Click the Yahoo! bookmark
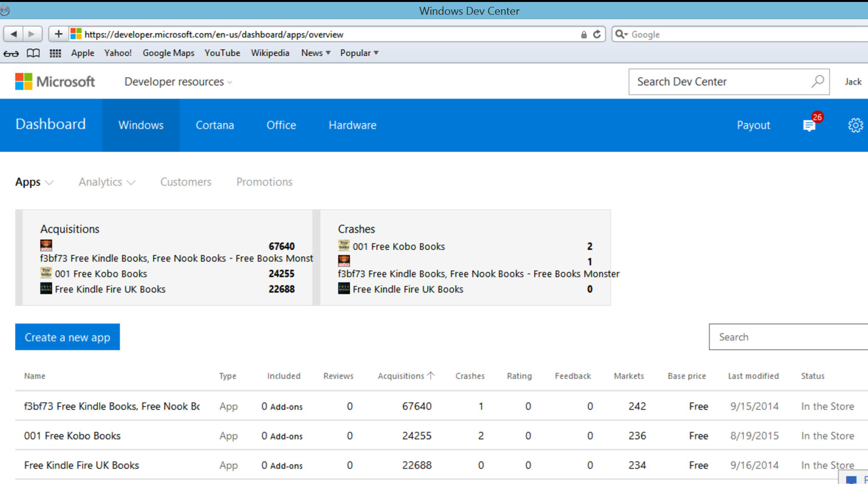This screenshot has height=484, width=868. (118, 53)
